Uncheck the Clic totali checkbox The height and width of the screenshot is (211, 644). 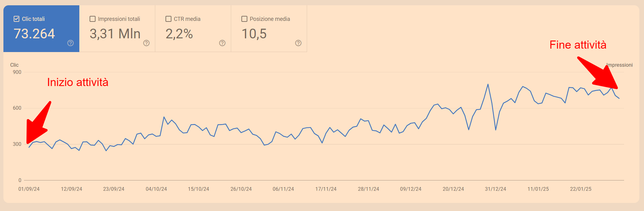coord(16,19)
